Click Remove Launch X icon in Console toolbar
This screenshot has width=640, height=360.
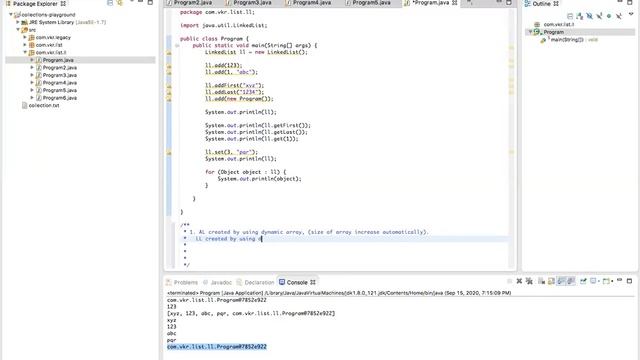[519, 281]
